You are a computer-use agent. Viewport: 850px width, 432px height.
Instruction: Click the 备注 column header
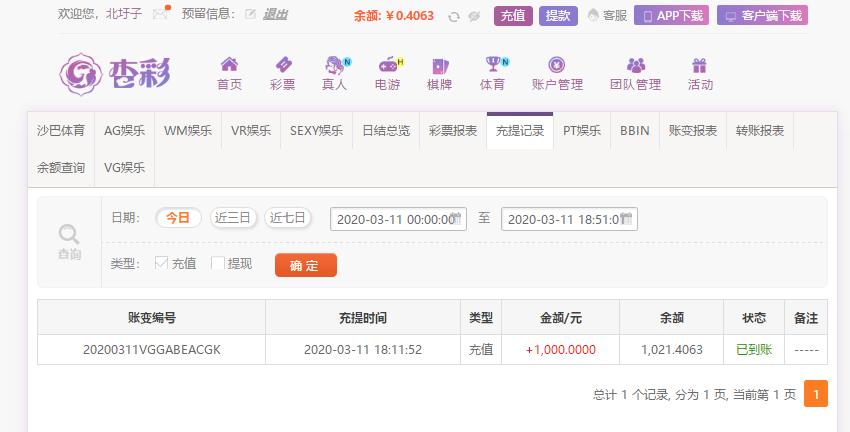point(806,318)
